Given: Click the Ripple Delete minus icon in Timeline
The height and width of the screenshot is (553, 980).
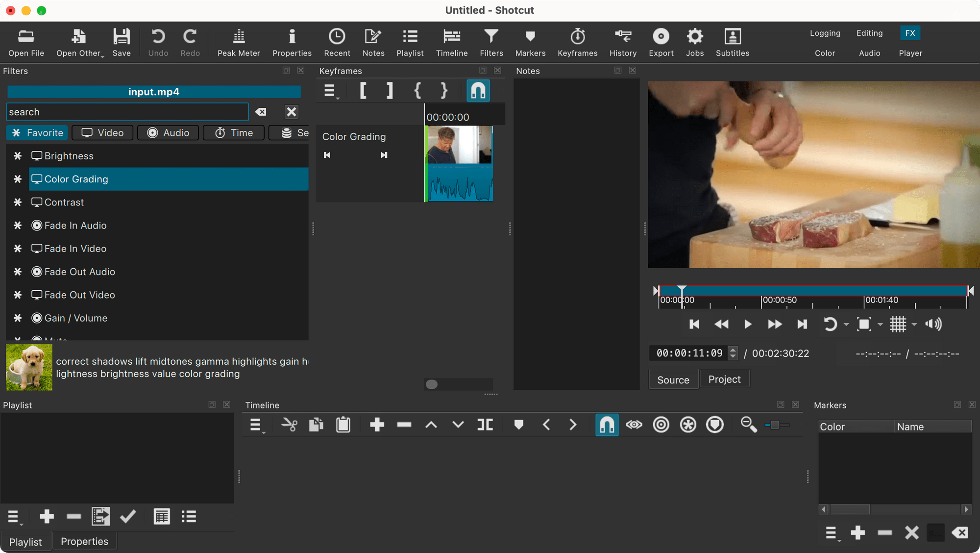Looking at the screenshot, I should [x=404, y=425].
